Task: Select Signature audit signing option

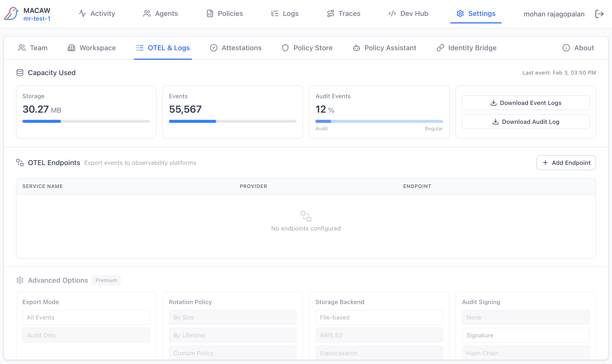Action: (525, 335)
